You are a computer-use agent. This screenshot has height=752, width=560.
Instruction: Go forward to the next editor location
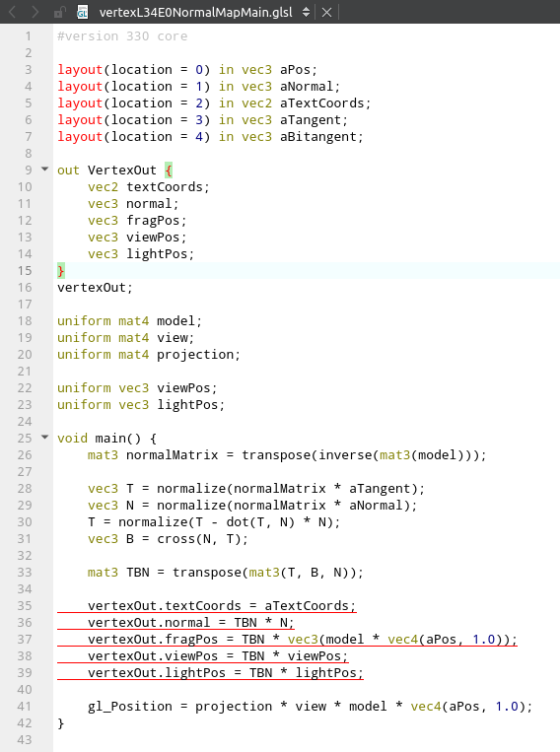pyautogui.click(x=35, y=12)
